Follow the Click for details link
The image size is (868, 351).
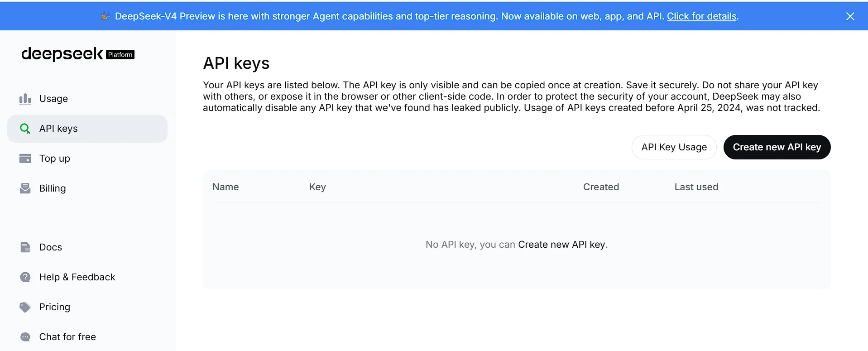coord(702,16)
